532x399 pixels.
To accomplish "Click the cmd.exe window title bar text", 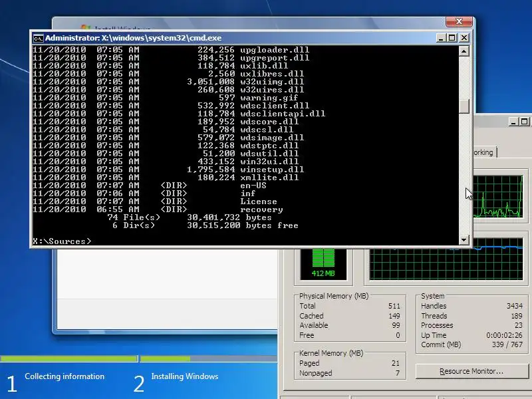I will [x=134, y=38].
